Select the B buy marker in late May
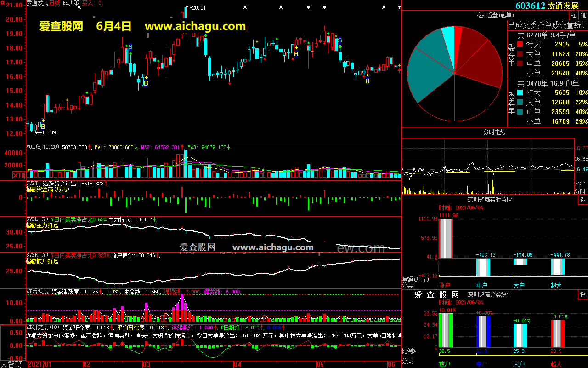588x368 pixels. (x=367, y=81)
